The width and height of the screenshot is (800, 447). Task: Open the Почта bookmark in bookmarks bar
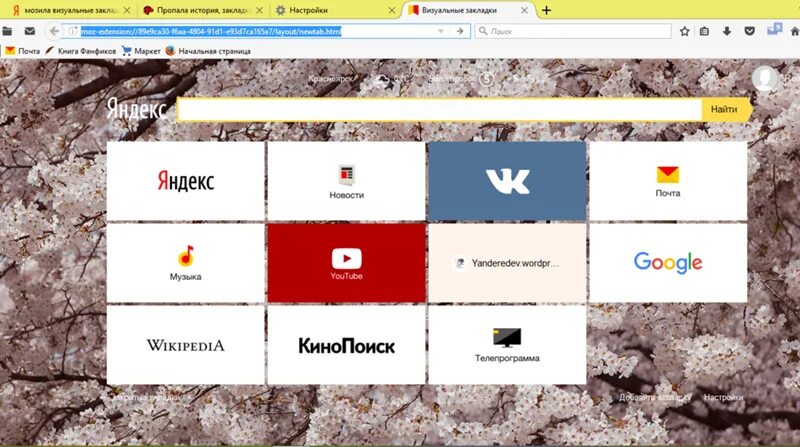pos(22,51)
